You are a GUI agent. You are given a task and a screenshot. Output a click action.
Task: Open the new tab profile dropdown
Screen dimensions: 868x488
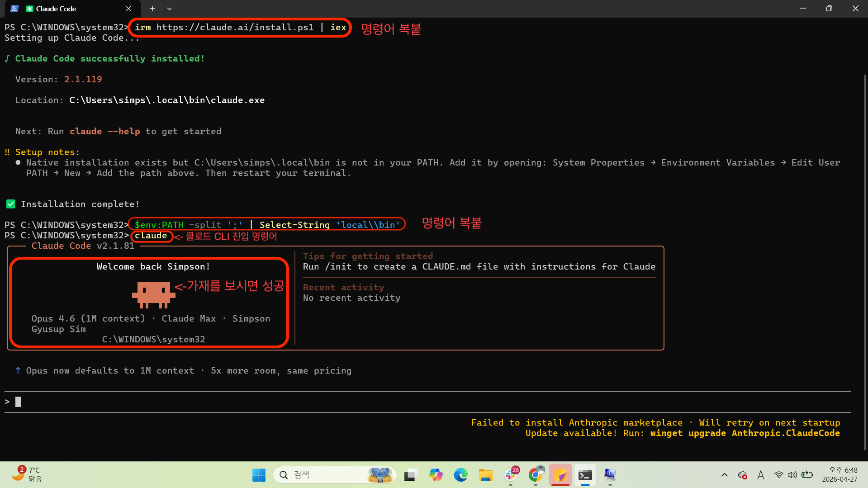point(169,9)
